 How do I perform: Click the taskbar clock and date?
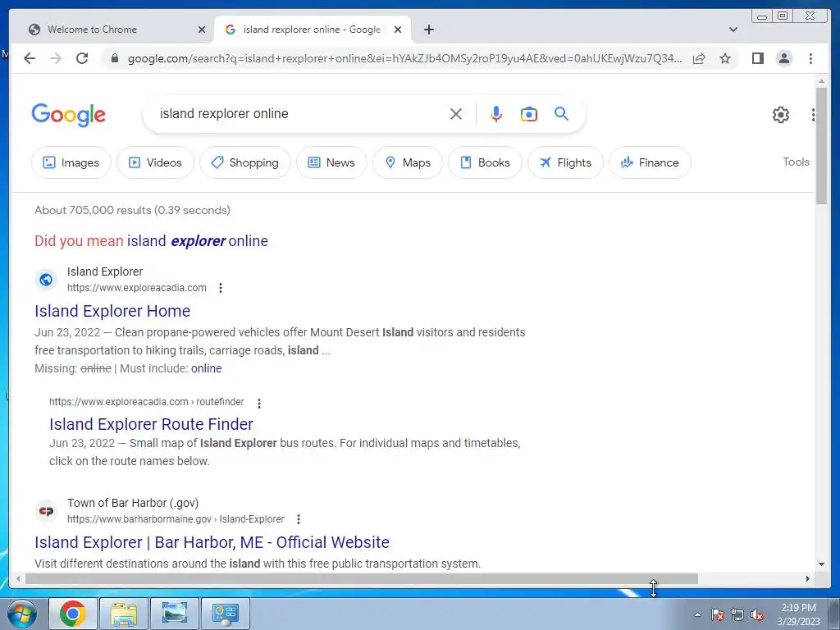click(798, 614)
